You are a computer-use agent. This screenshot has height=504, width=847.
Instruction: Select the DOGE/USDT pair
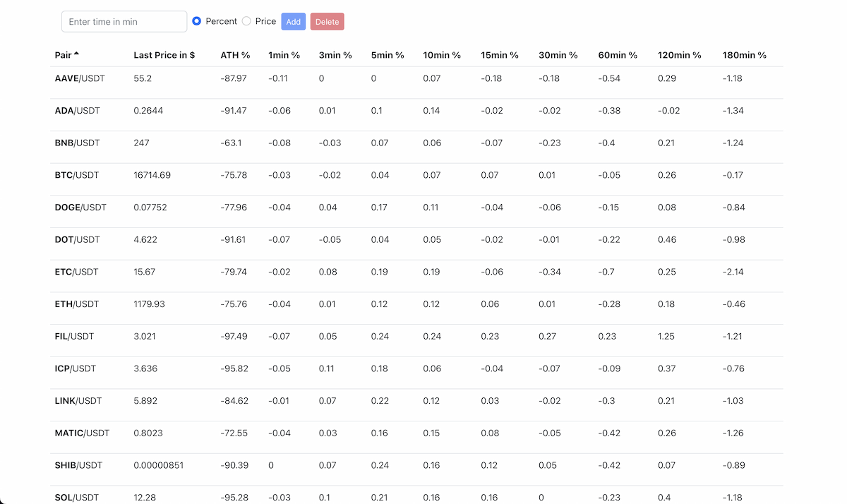(x=80, y=208)
